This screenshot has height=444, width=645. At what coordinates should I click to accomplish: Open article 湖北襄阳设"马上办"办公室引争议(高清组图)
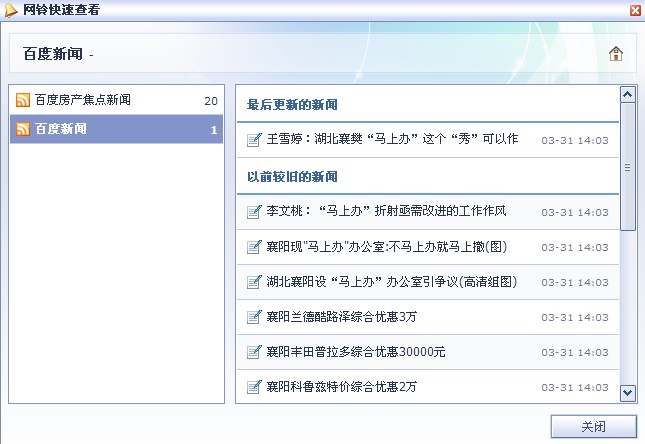[x=392, y=282]
